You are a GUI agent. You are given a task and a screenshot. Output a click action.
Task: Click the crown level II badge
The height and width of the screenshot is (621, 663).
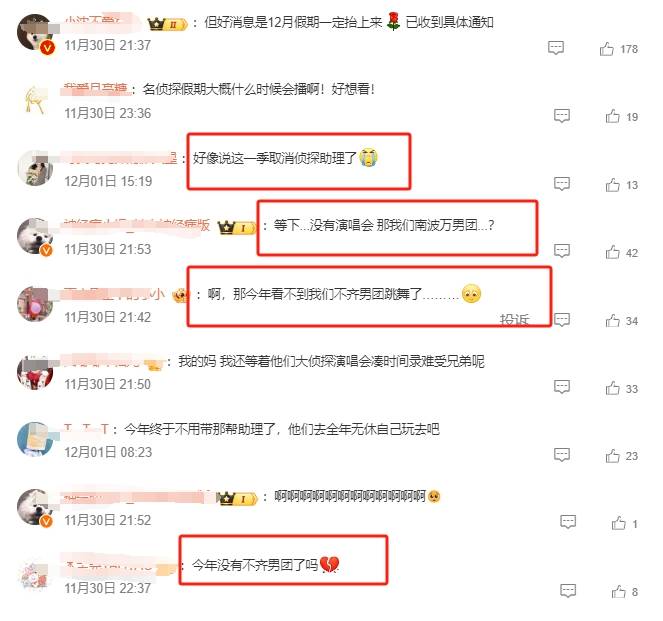(x=167, y=24)
